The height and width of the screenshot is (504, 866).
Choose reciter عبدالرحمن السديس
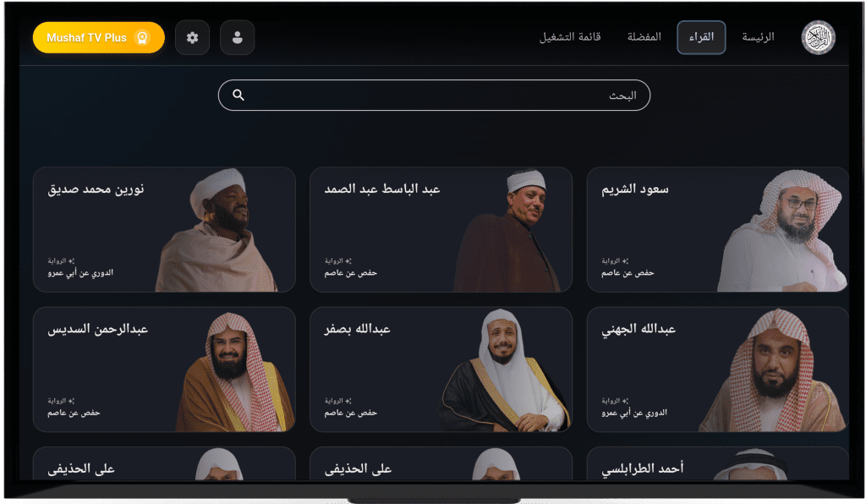click(x=163, y=370)
